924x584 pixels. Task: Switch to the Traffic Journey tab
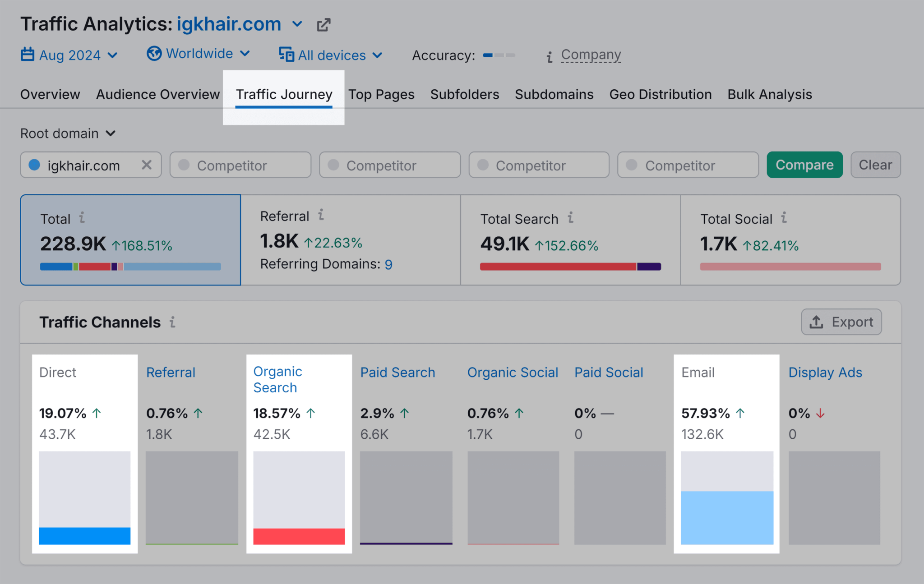[x=284, y=94]
